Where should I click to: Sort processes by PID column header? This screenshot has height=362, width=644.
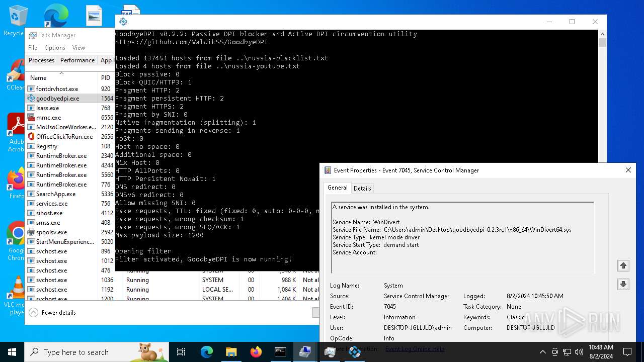(106, 78)
